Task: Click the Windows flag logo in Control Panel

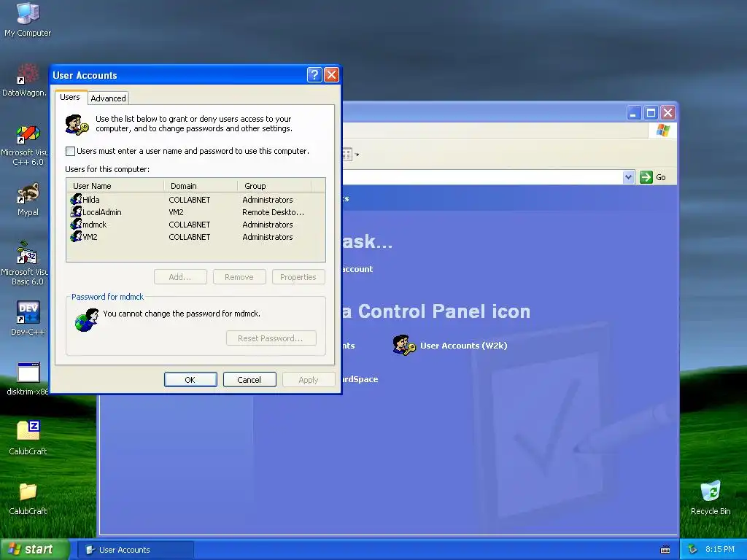Action: pos(662,131)
